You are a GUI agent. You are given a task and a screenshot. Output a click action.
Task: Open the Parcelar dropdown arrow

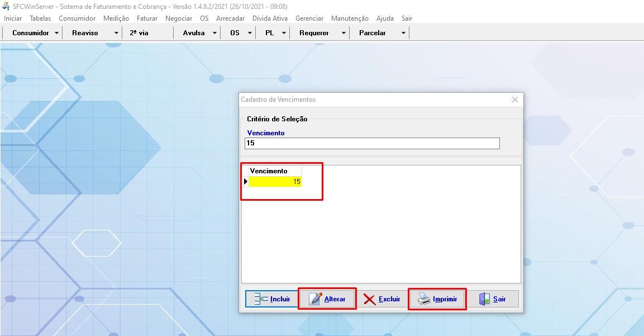(403, 33)
